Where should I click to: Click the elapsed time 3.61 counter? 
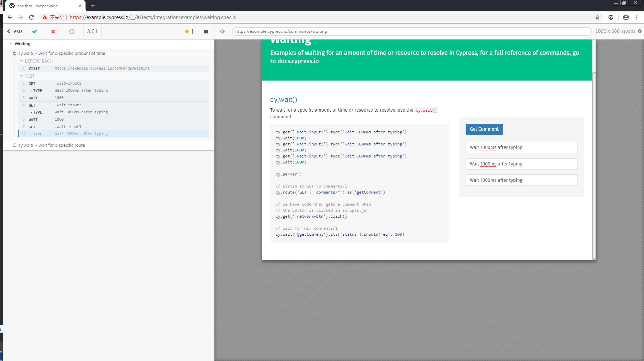(92, 31)
